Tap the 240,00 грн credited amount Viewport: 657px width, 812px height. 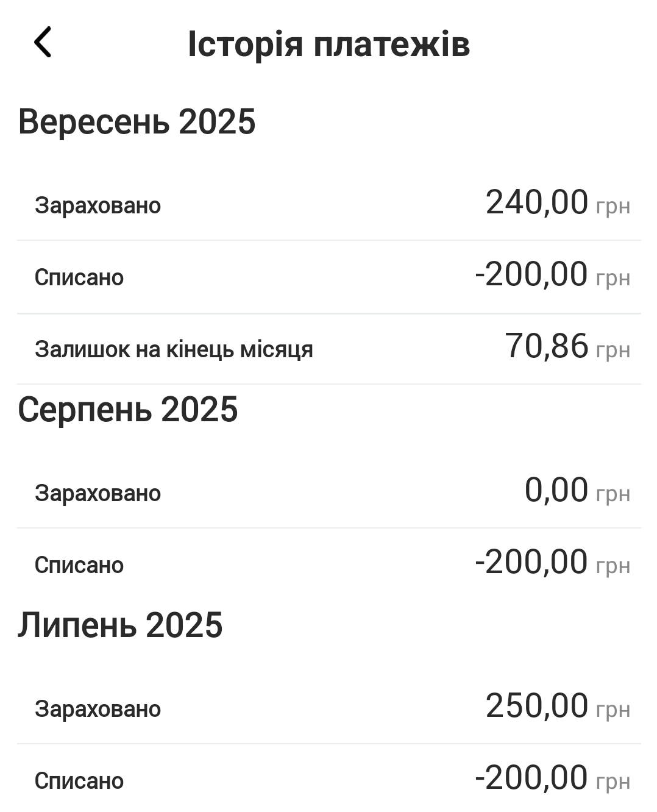coord(557,203)
